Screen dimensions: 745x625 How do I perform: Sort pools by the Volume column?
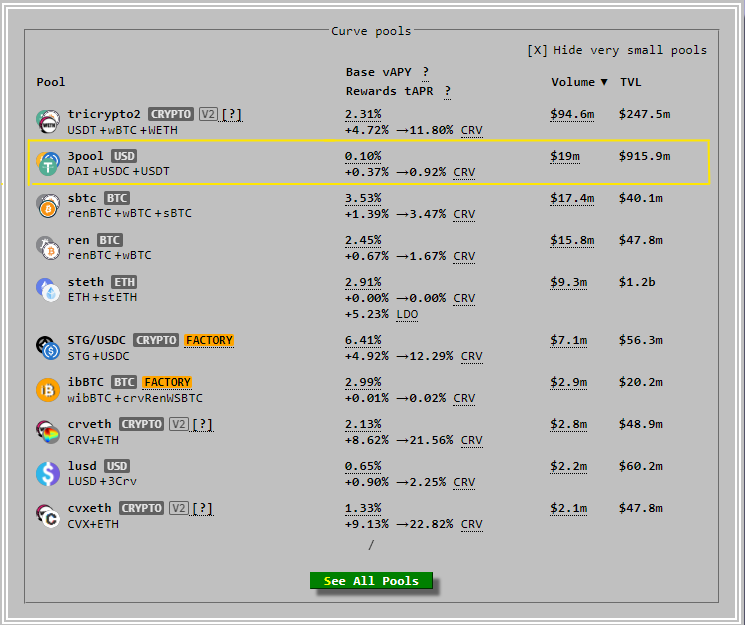[572, 82]
